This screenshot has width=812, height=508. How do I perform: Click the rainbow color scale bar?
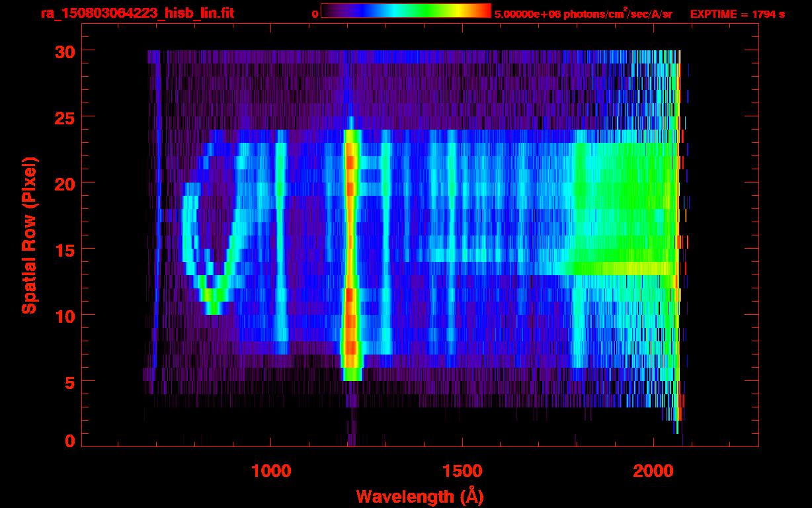(x=405, y=11)
